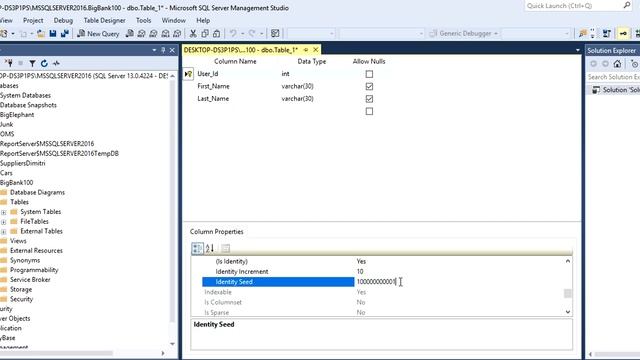Refresh the Object Explorer tree
The width and height of the screenshot is (640, 360).
tap(44, 63)
